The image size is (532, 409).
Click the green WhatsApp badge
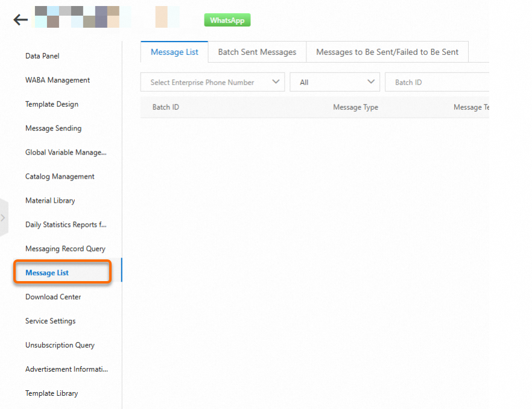click(227, 20)
